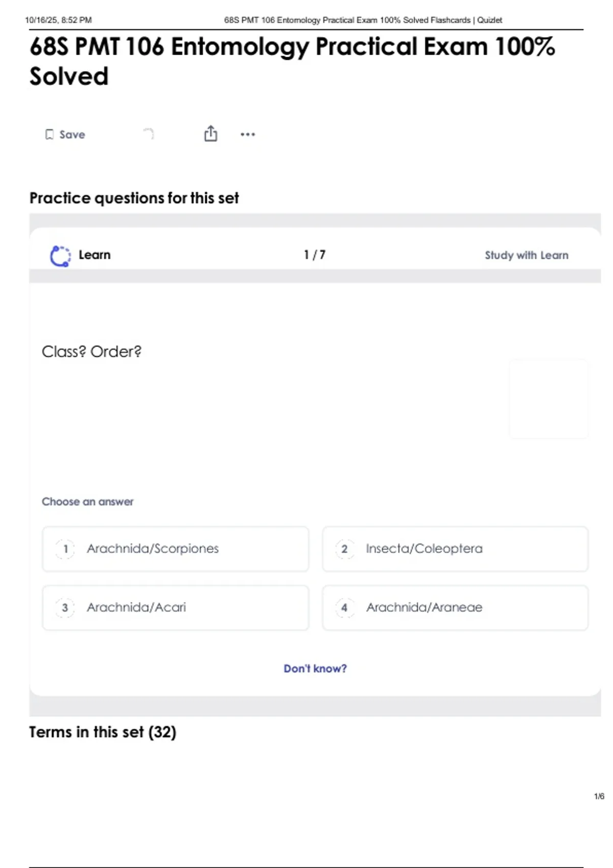Screen dimensions: 613x868
Task: Click the share icon
Action: click(x=210, y=134)
